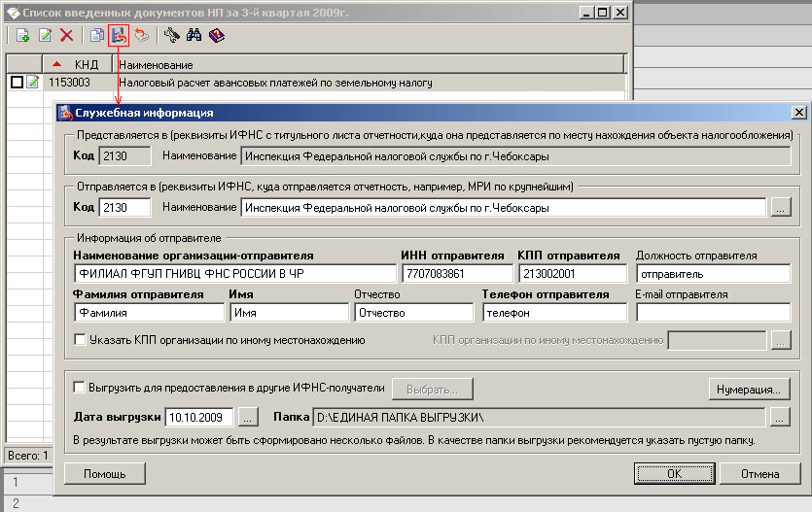The width and height of the screenshot is (812, 512).
Task: Click the E-mail отправителя field
Action: click(x=714, y=313)
